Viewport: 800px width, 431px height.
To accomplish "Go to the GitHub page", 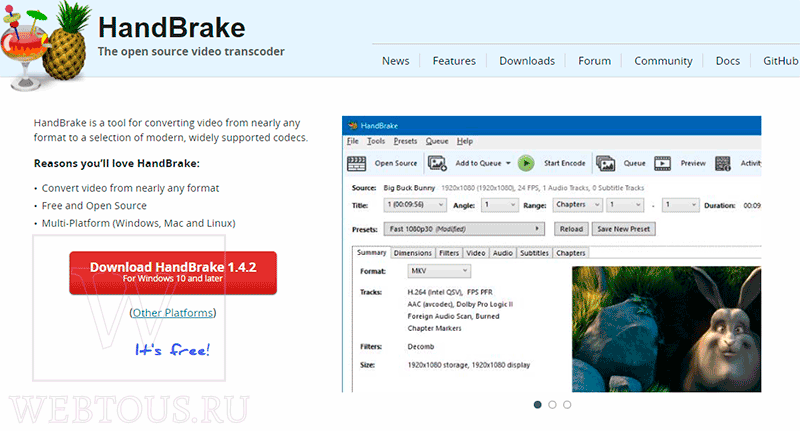I will pos(781,61).
